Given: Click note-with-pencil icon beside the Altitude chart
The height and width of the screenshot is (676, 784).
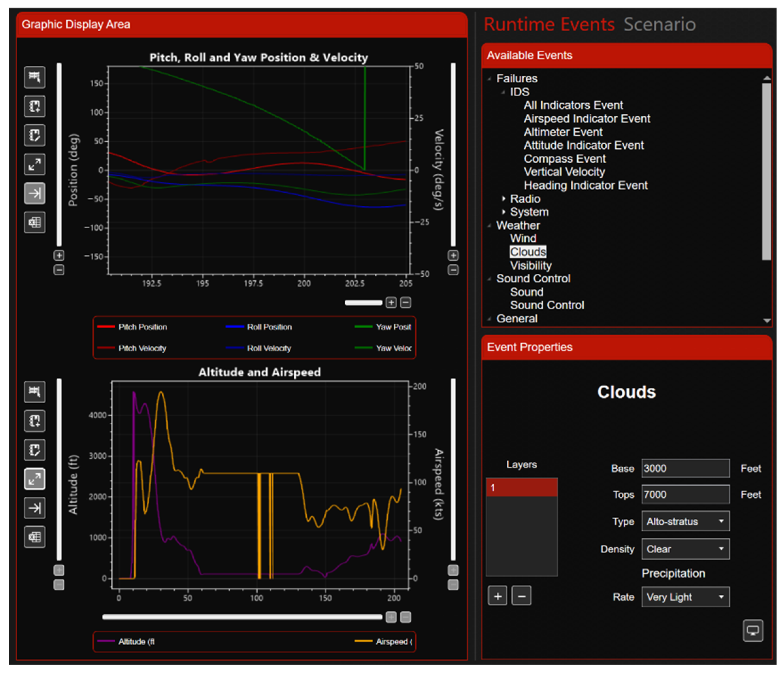Looking at the screenshot, I should tap(34, 450).
